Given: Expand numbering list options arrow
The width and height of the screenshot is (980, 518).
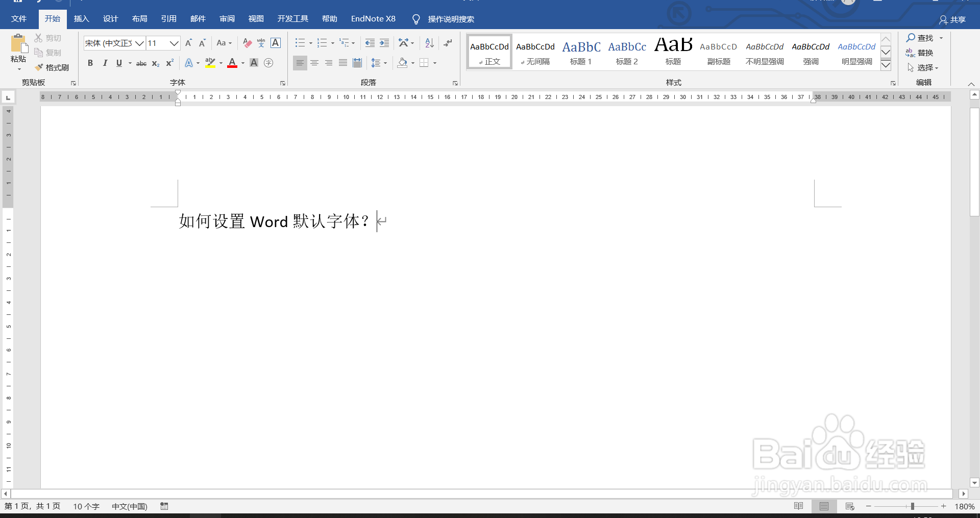Looking at the screenshot, I should (x=333, y=43).
